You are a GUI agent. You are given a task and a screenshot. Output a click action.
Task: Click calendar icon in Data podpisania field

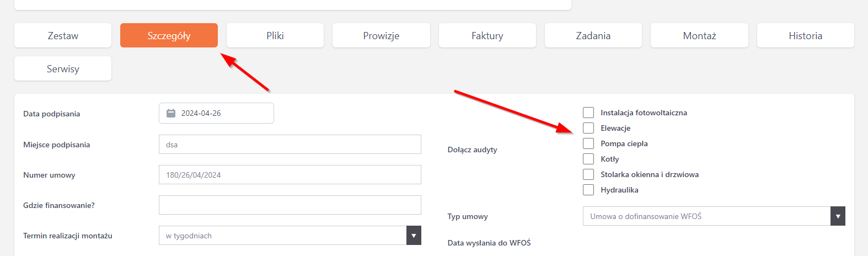pyautogui.click(x=171, y=113)
